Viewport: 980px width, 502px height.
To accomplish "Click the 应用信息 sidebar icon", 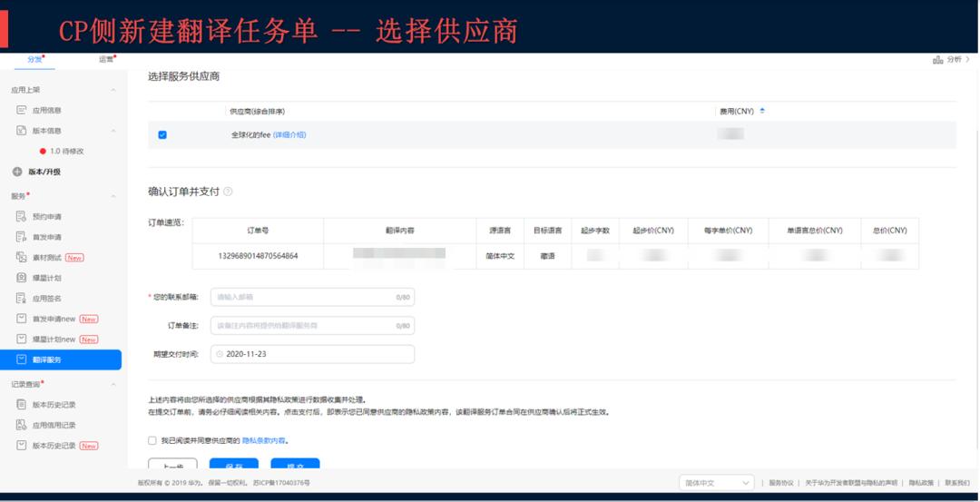I will click(21, 110).
